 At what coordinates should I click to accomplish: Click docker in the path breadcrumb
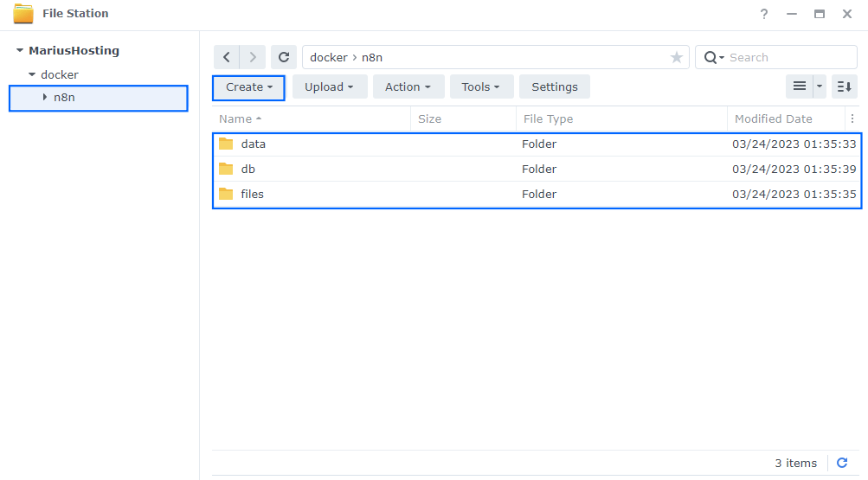click(329, 57)
